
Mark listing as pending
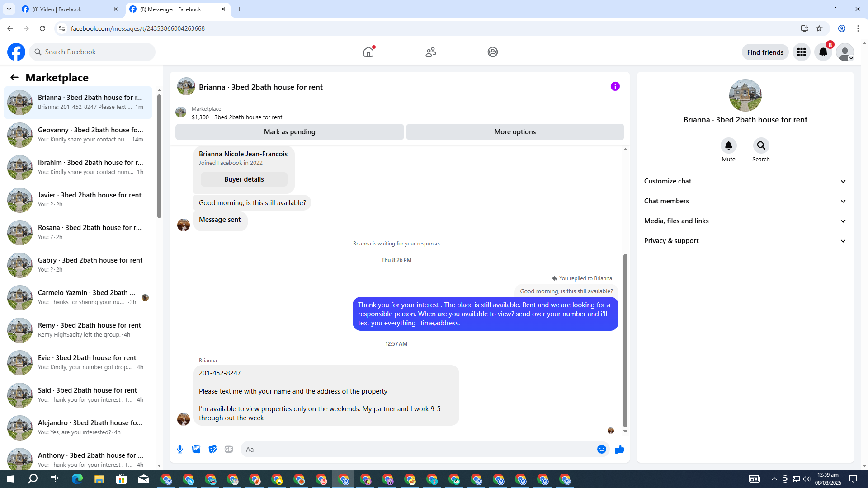(x=289, y=132)
